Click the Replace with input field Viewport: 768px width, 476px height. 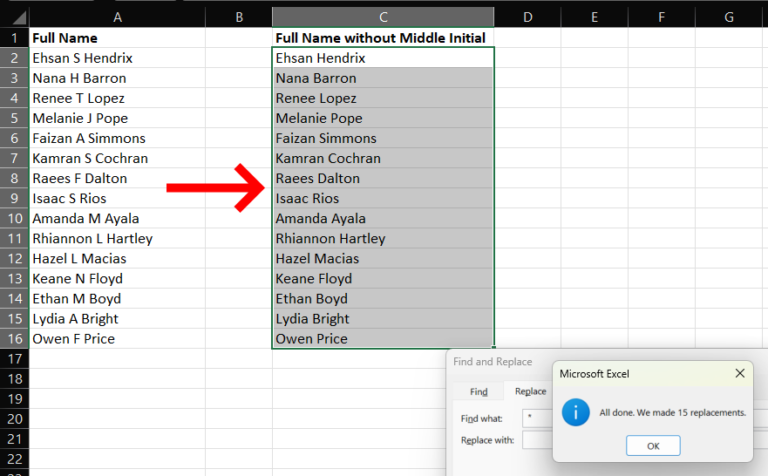point(535,440)
